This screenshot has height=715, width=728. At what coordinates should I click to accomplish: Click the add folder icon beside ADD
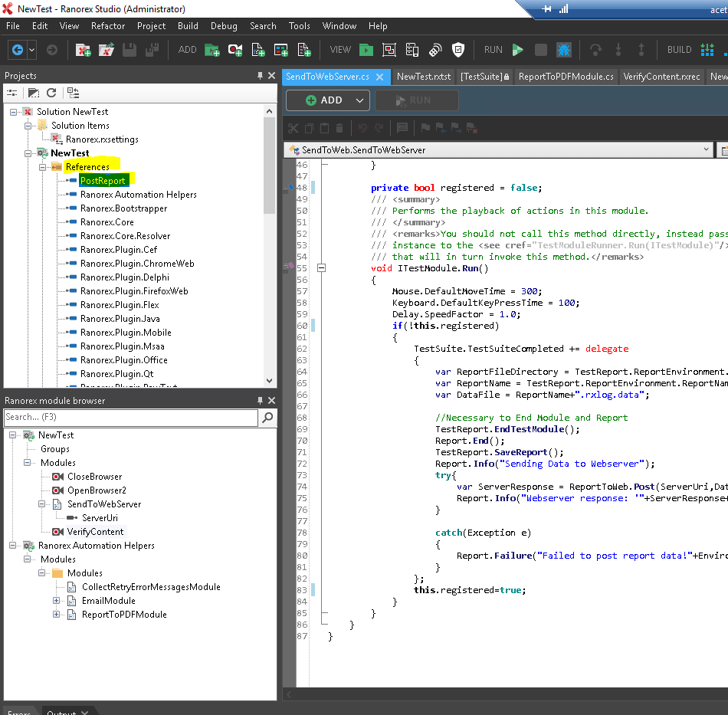tap(212, 50)
